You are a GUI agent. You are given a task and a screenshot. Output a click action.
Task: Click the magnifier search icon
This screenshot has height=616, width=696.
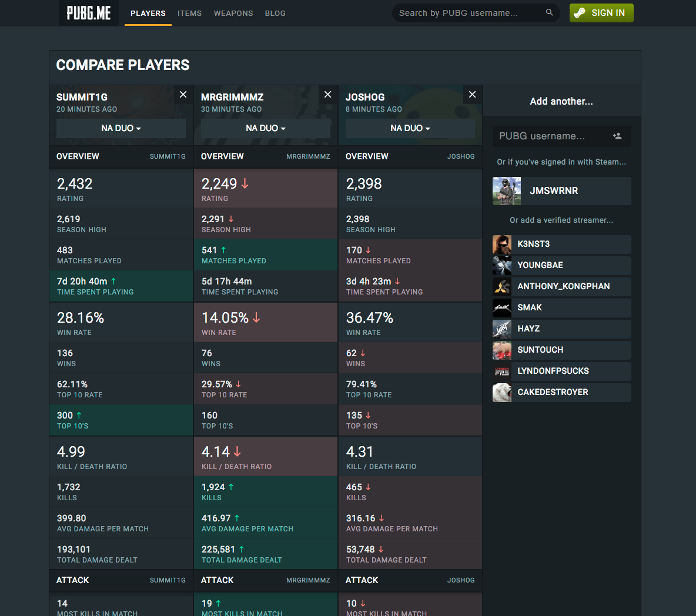[550, 12]
